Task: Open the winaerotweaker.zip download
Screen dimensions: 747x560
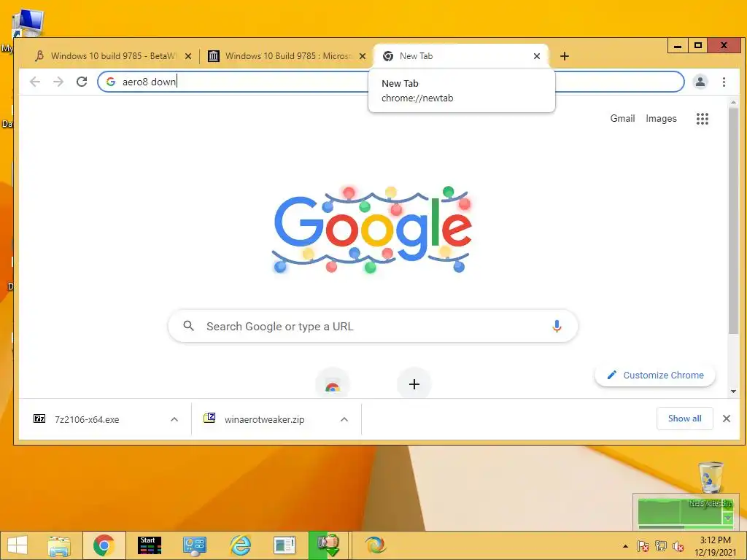Action: tap(264, 419)
